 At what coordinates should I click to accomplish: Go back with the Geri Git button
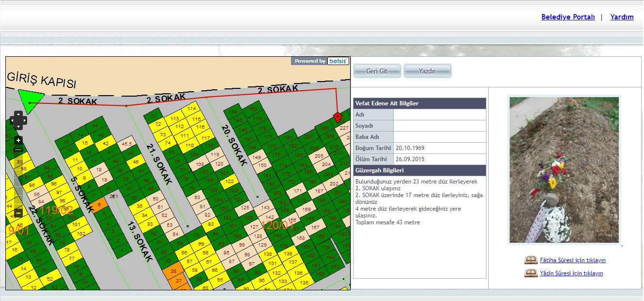(377, 71)
